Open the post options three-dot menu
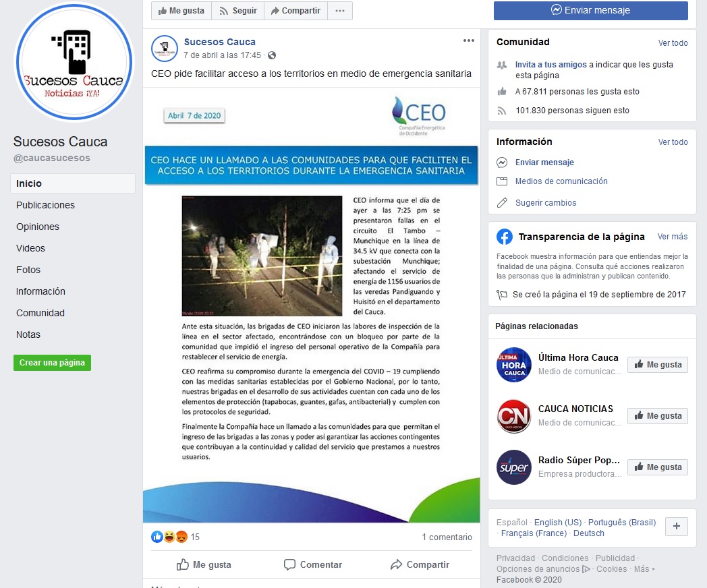Viewport: 707px width, 588px height. tap(468, 40)
